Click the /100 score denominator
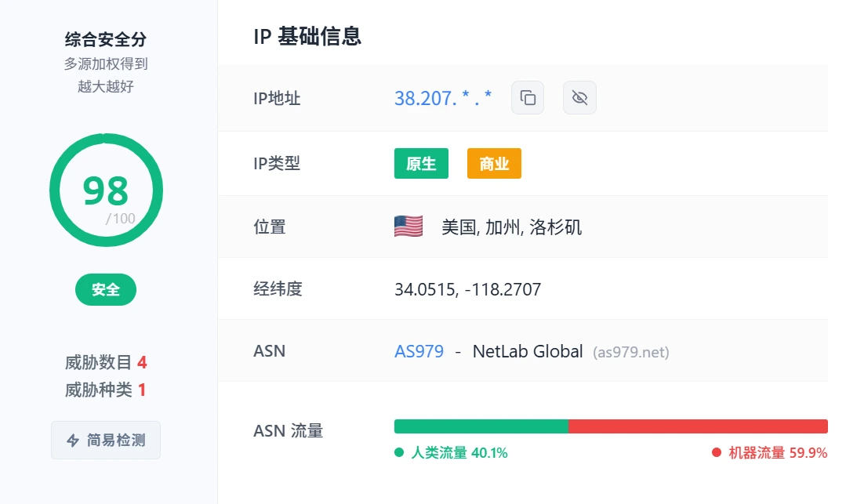 (x=120, y=219)
